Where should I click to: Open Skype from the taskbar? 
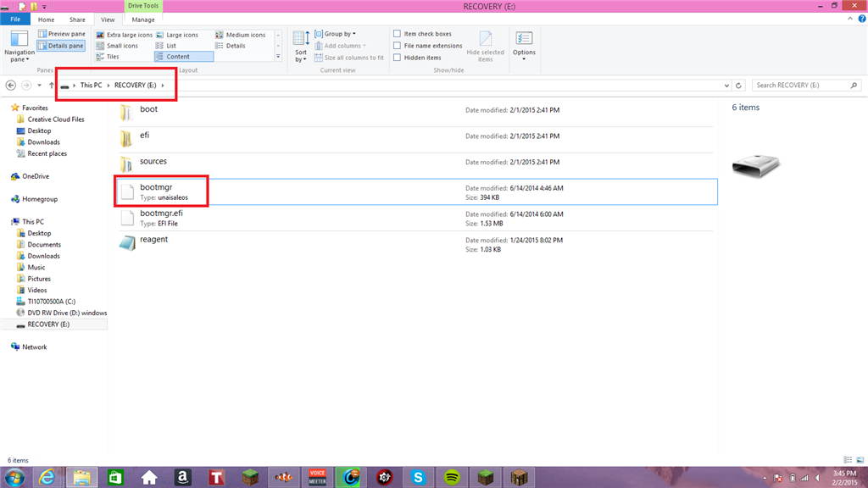418,477
